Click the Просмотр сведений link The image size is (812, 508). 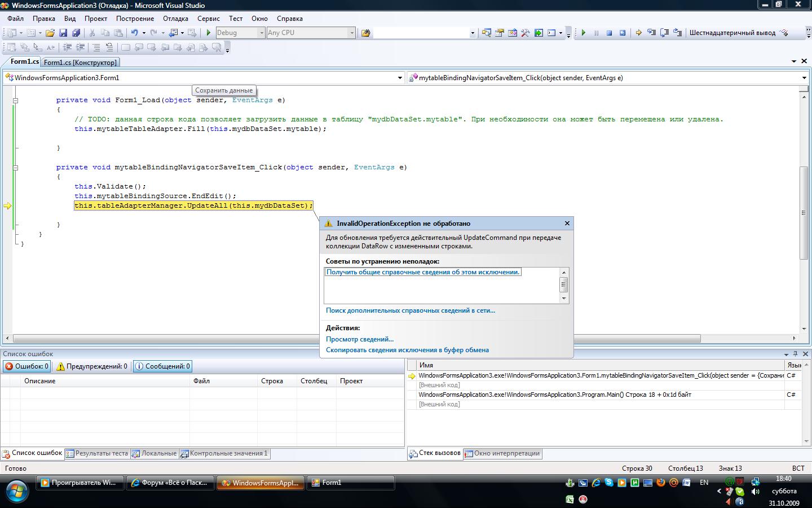coord(360,339)
